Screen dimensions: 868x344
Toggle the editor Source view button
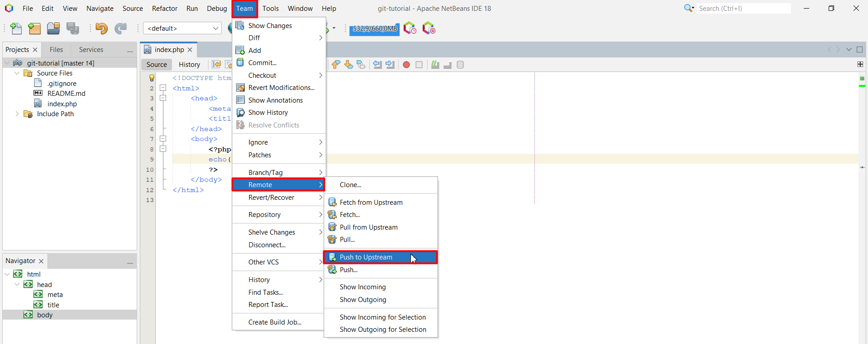(x=157, y=65)
